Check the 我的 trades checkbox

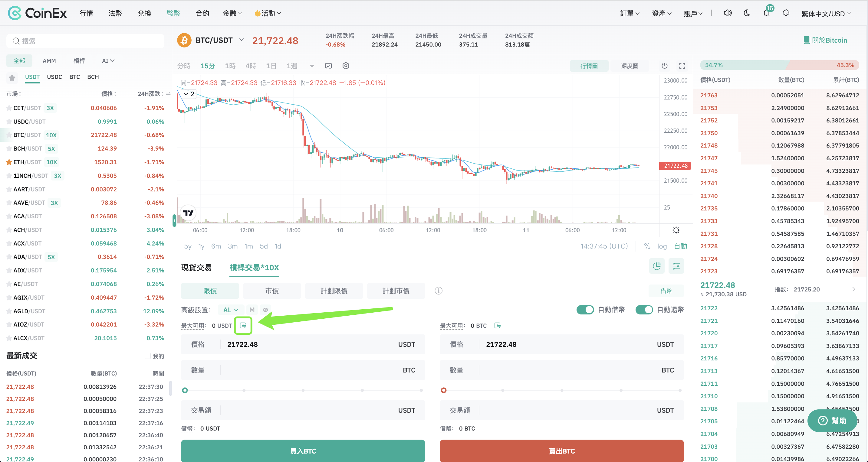(x=147, y=356)
